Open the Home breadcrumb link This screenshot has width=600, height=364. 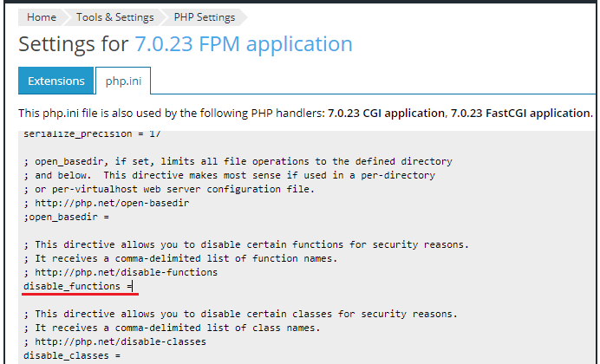(x=42, y=17)
